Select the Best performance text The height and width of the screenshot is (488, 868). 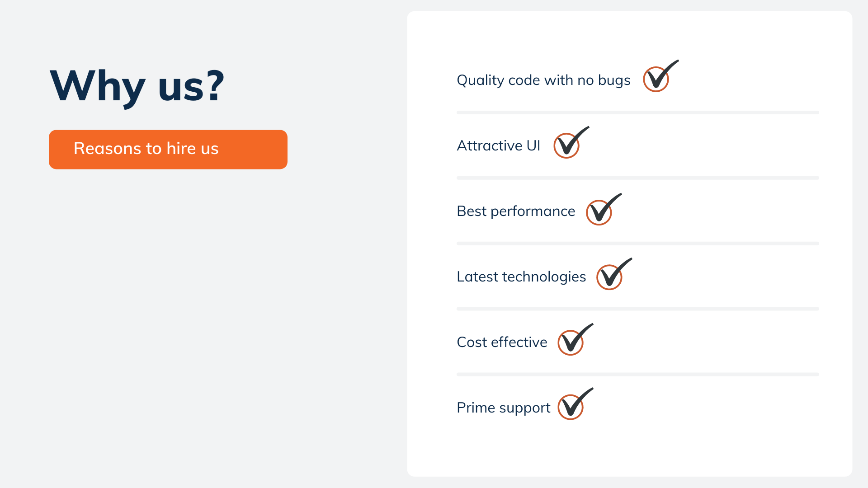[516, 211]
